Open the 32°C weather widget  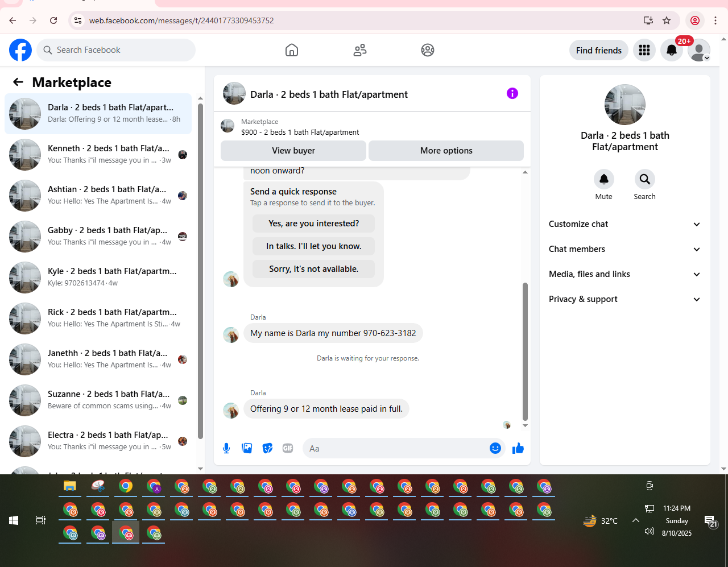tap(601, 520)
